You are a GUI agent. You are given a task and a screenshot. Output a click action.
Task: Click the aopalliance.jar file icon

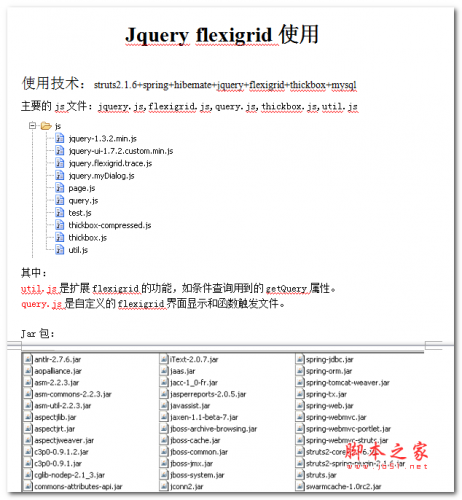28,371
